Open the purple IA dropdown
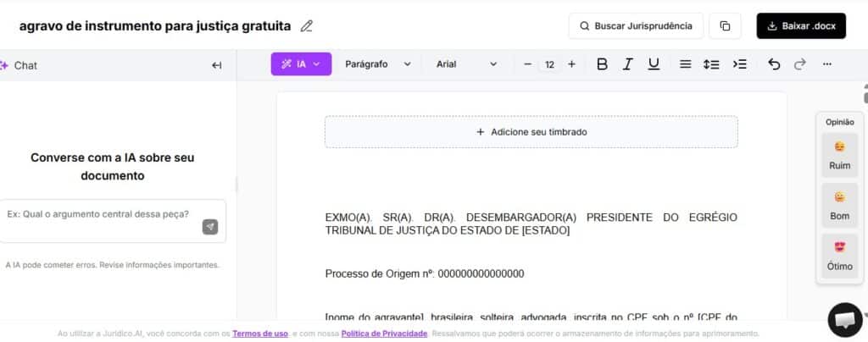The image size is (868, 342). click(x=301, y=64)
